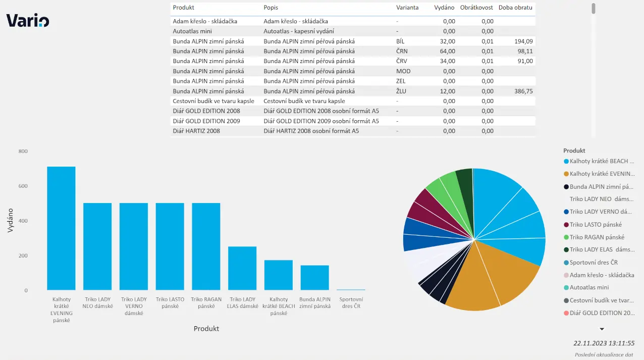Select the Adam křeslo - skládačka legend marker

566,275
